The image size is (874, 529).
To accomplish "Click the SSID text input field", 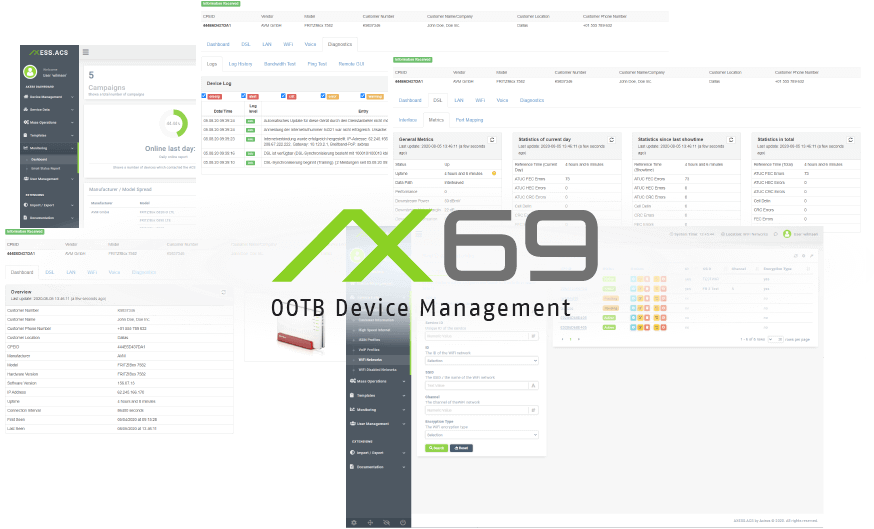I will pyautogui.click(x=477, y=386).
